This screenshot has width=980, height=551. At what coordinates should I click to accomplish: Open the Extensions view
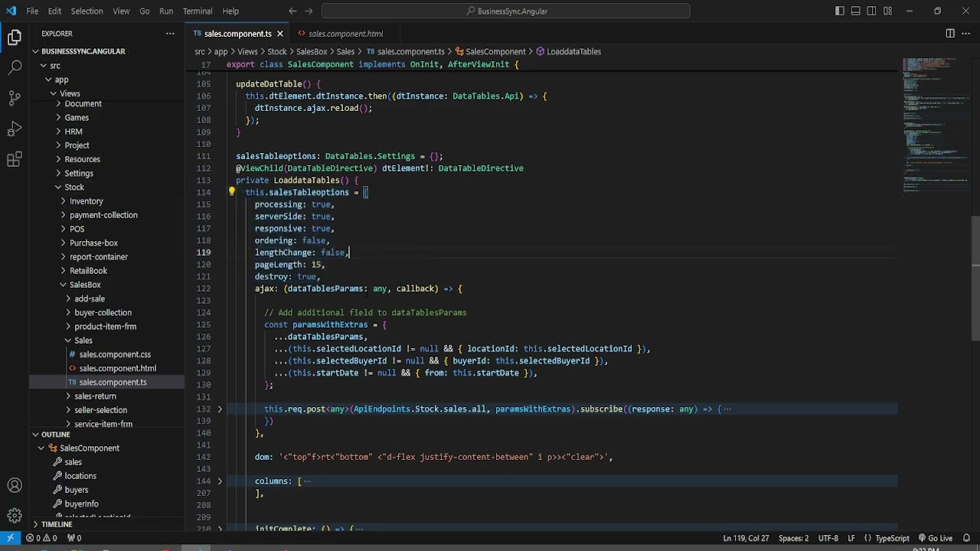point(15,159)
